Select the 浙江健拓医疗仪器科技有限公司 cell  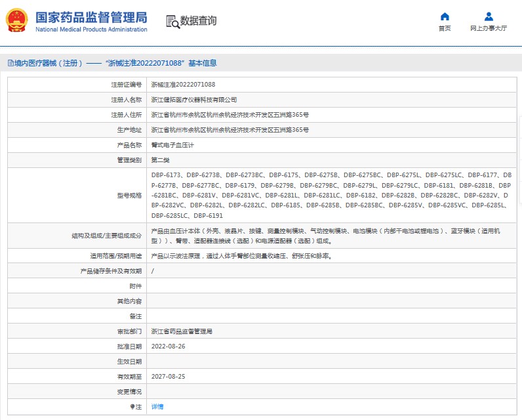coord(193,100)
